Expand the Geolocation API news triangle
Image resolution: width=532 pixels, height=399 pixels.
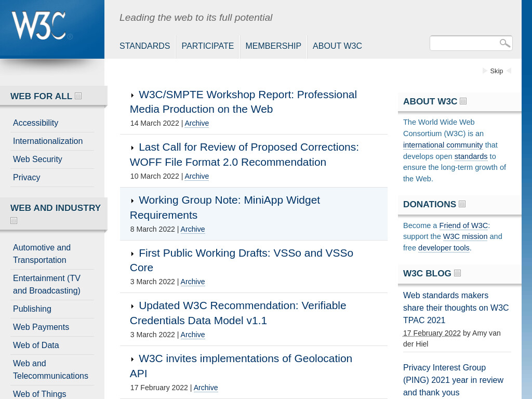click(x=132, y=360)
